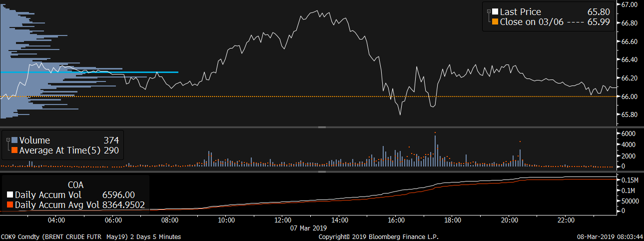Grab the divider handle between price and volume panels
644x241 pixels.
pyautogui.click(x=322, y=127)
